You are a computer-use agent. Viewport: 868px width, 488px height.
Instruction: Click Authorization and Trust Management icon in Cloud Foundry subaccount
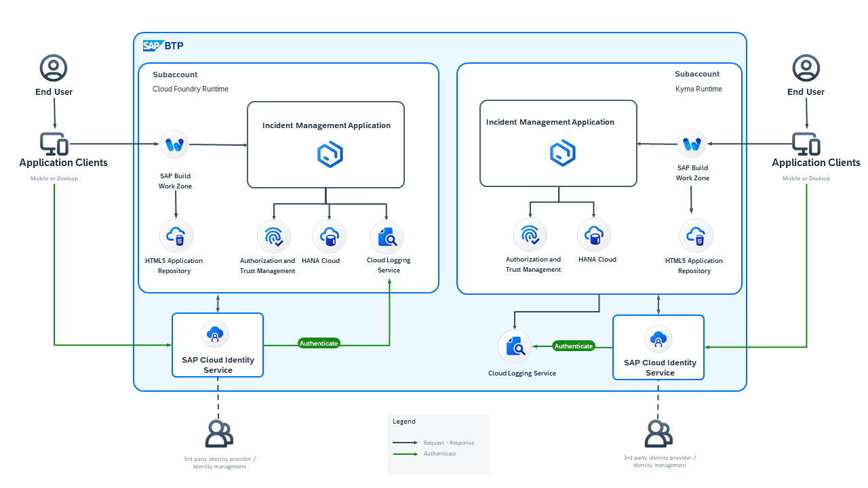[x=273, y=237]
